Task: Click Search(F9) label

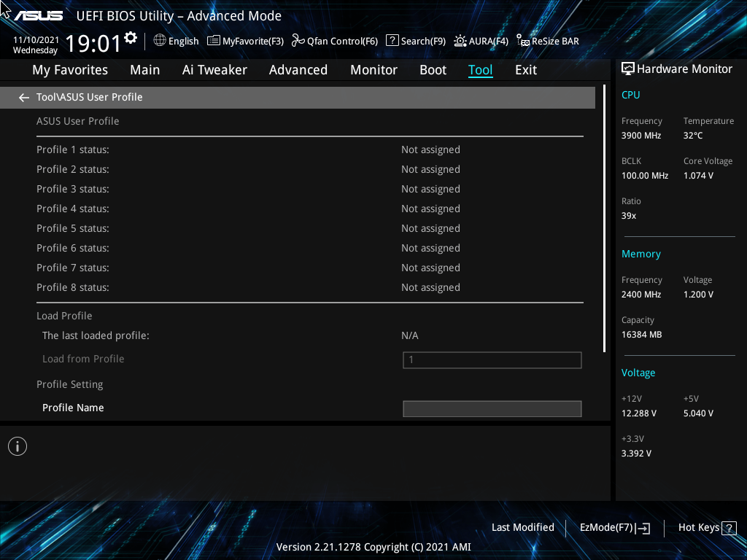Action: (423, 42)
